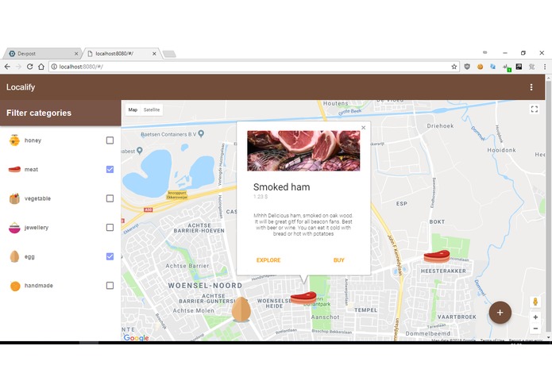Click the egg icon in filter list
This screenshot has height=392, width=552.
tap(14, 256)
